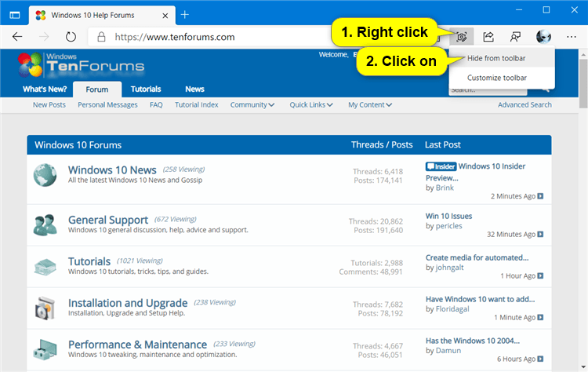Open New Posts link

(49, 104)
